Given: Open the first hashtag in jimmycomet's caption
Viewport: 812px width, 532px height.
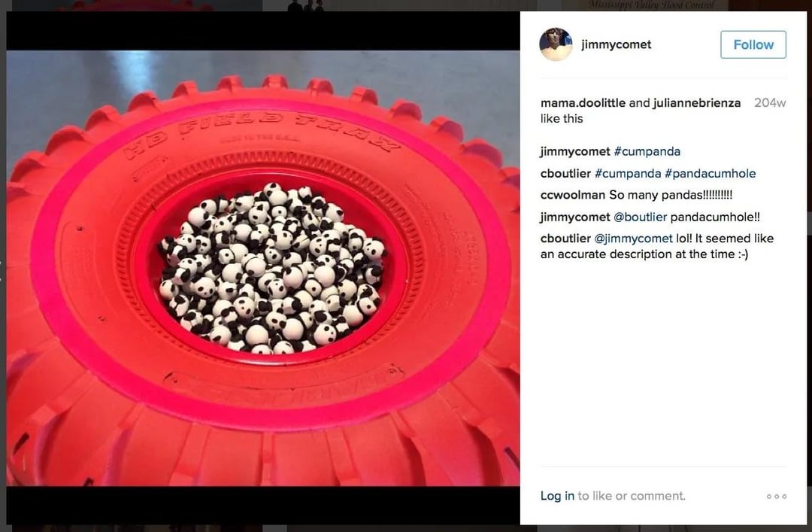Looking at the screenshot, I should pos(647,151).
